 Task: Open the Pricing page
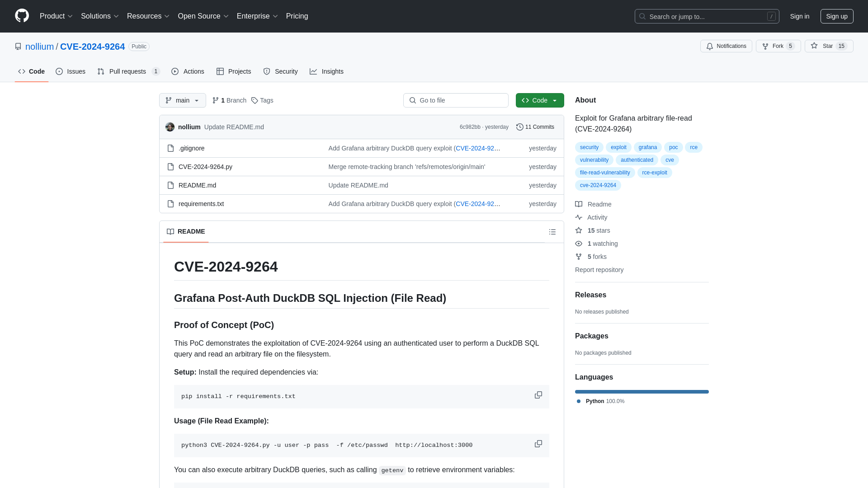[297, 16]
